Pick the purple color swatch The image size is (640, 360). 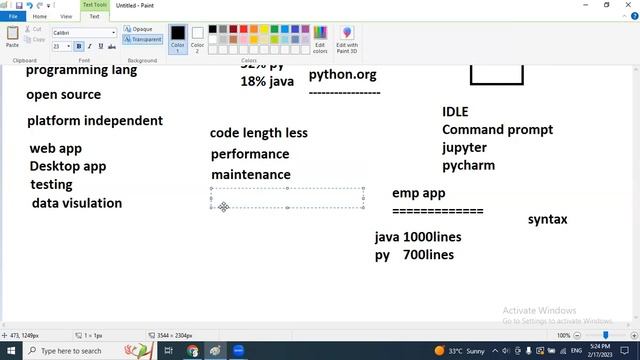pyautogui.click(x=305, y=29)
